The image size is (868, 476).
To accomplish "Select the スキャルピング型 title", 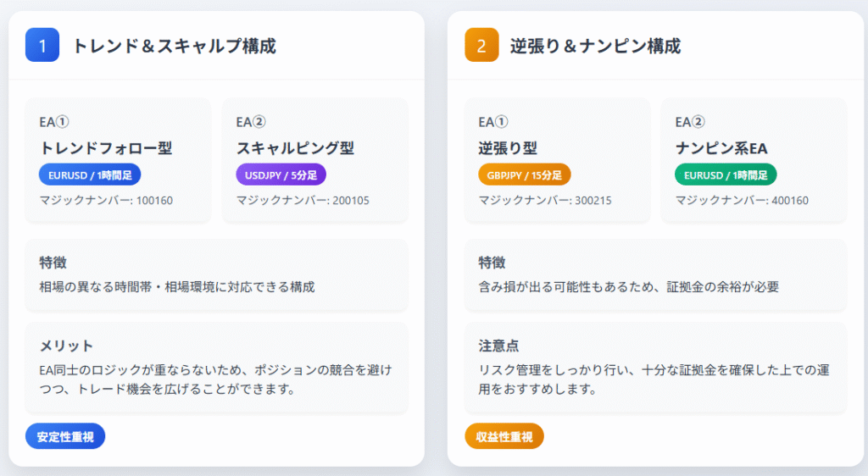I will click(x=295, y=148).
